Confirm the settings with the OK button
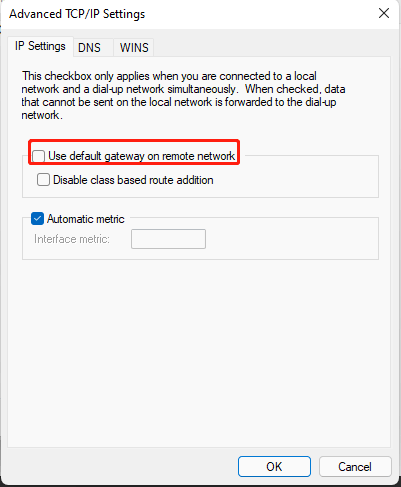The width and height of the screenshot is (401, 487). tap(274, 466)
